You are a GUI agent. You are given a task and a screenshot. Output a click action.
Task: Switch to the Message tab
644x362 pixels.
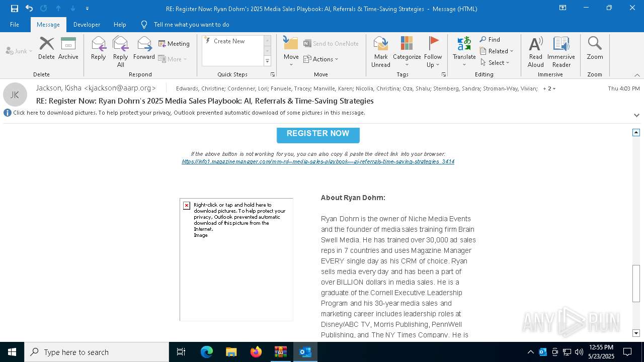pyautogui.click(x=48, y=25)
